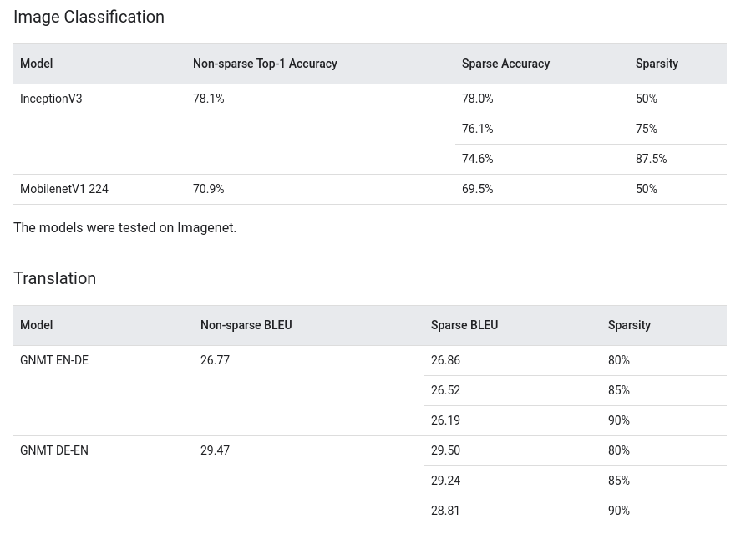Select the GNMT EN-DE model cell
756x534 pixels.
[54, 360]
